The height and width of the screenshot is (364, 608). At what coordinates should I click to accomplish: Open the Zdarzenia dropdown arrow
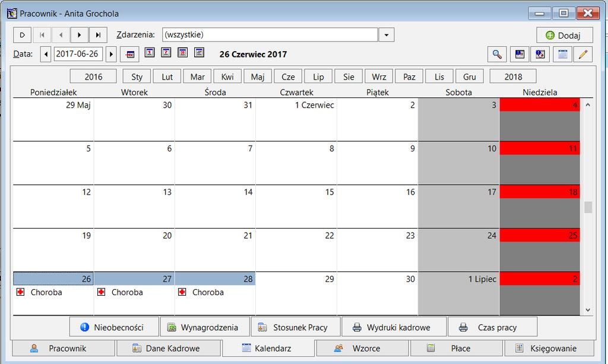click(386, 35)
